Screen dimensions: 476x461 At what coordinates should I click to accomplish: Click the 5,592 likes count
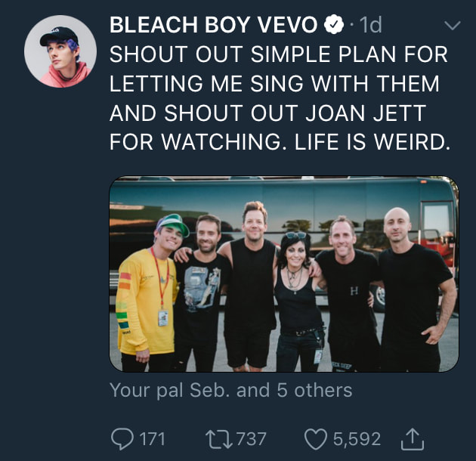click(x=357, y=438)
